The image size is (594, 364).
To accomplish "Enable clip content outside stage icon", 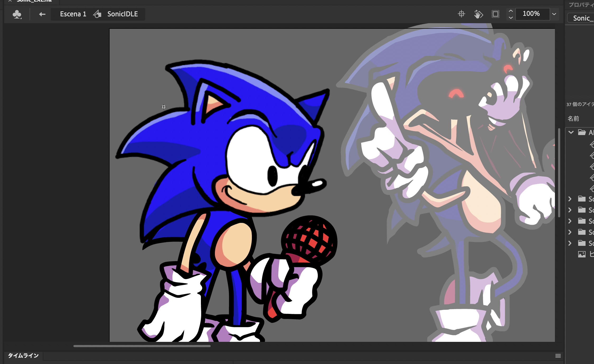I will [x=496, y=14].
